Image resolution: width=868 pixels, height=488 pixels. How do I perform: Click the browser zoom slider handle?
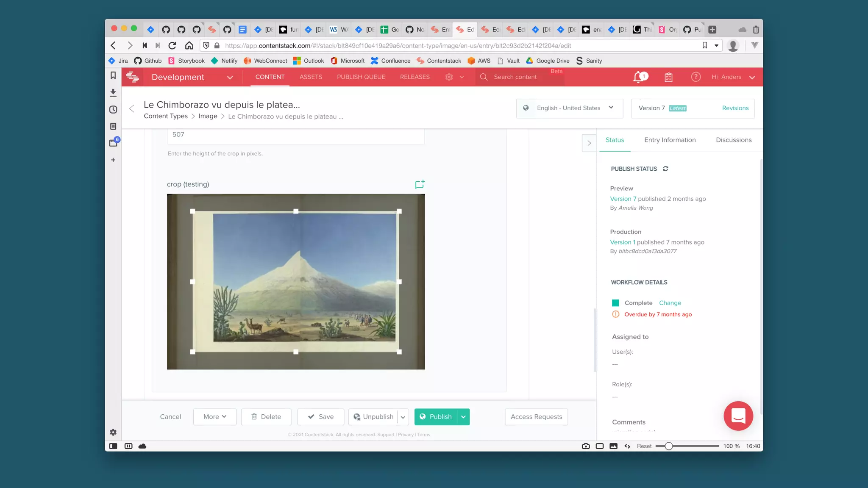(x=668, y=446)
